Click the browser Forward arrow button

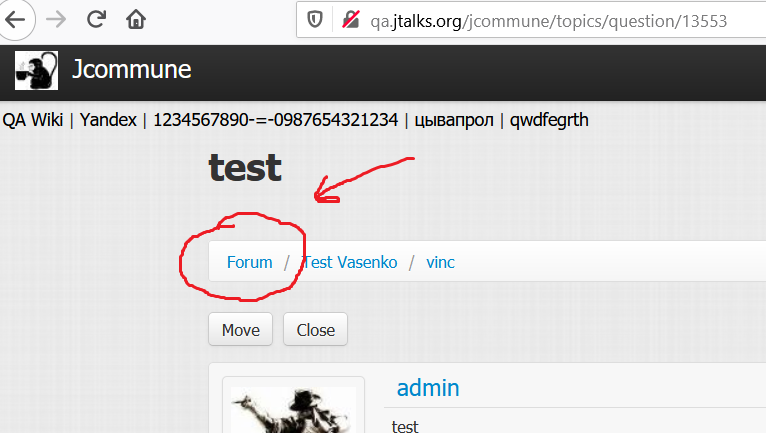coord(56,20)
